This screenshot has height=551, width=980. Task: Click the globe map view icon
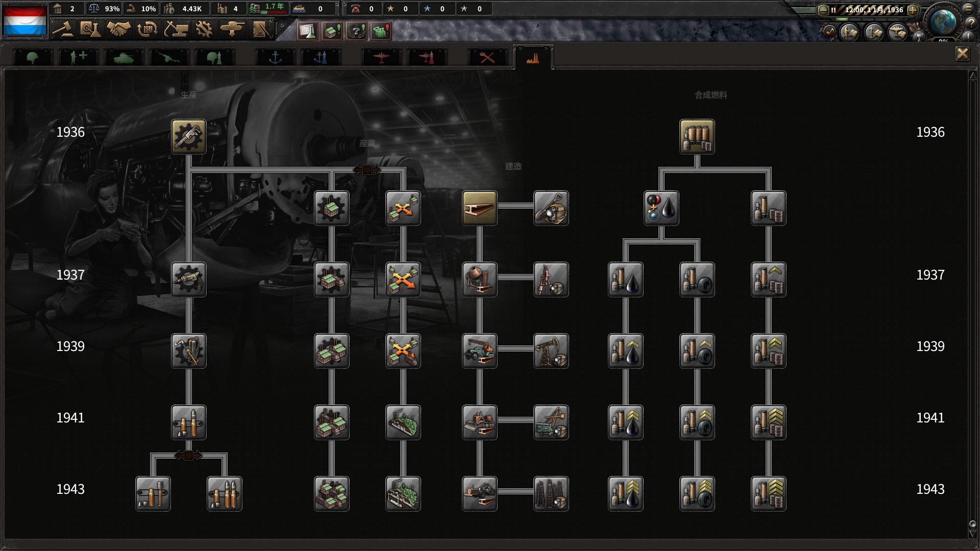point(943,21)
